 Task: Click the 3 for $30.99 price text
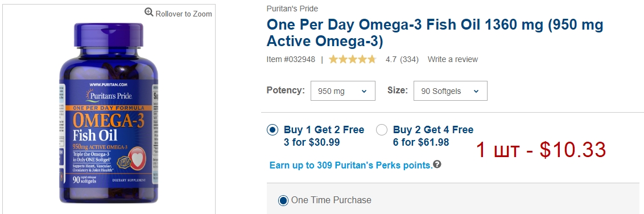[312, 142]
